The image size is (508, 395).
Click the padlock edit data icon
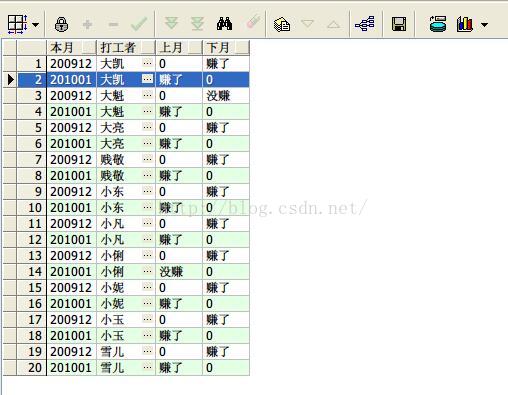tap(61, 24)
